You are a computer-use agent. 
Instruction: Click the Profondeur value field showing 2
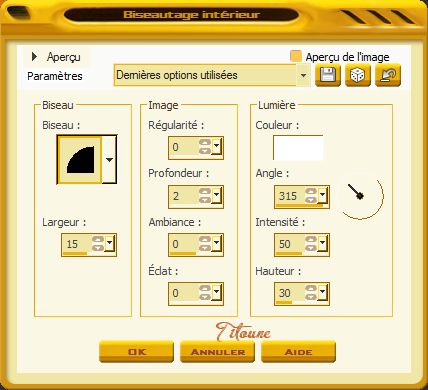coord(183,196)
